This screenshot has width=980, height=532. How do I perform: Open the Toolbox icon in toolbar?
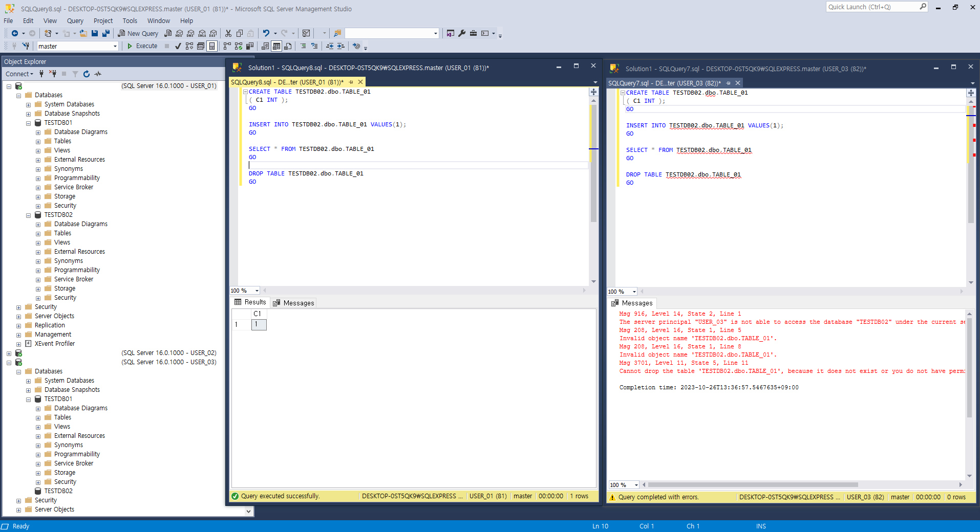[x=473, y=33]
